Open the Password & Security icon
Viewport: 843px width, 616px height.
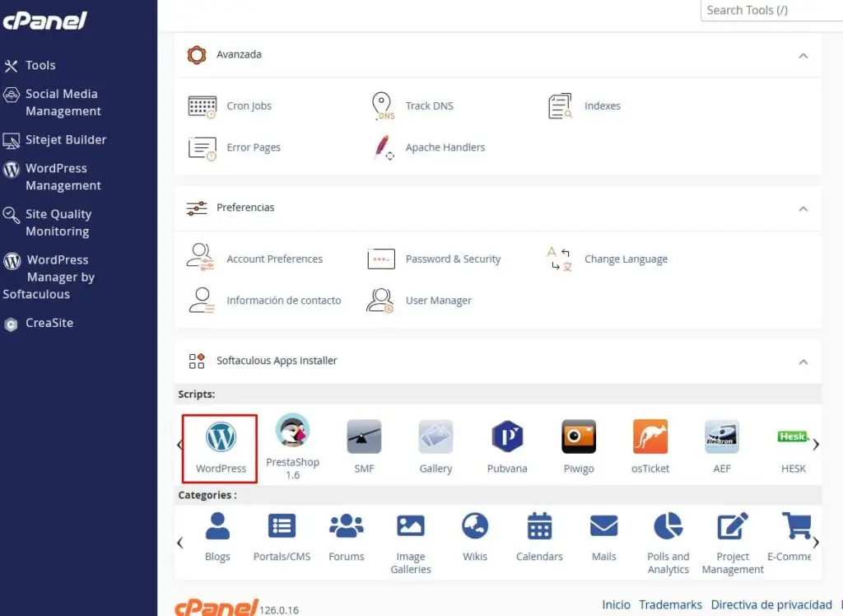coord(381,259)
